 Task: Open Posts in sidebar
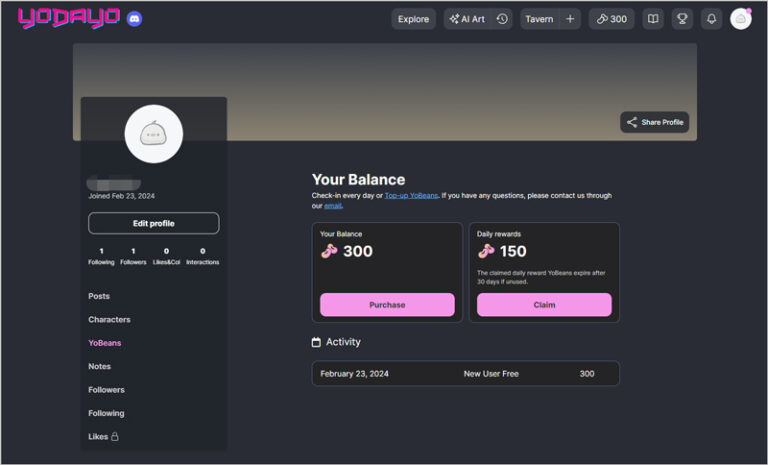tap(99, 296)
